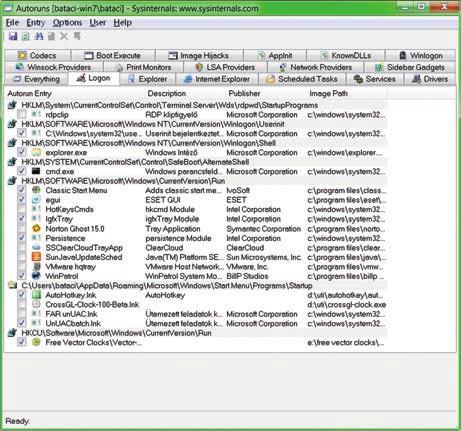Select the SunJavaUpdateSched entry text
Viewport: 461px width, 431px height.
[x=84, y=257]
